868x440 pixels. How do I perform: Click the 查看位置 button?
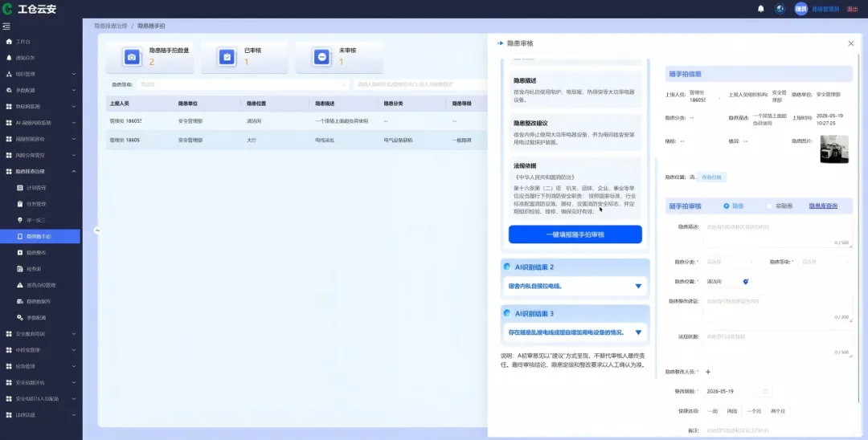tap(711, 177)
